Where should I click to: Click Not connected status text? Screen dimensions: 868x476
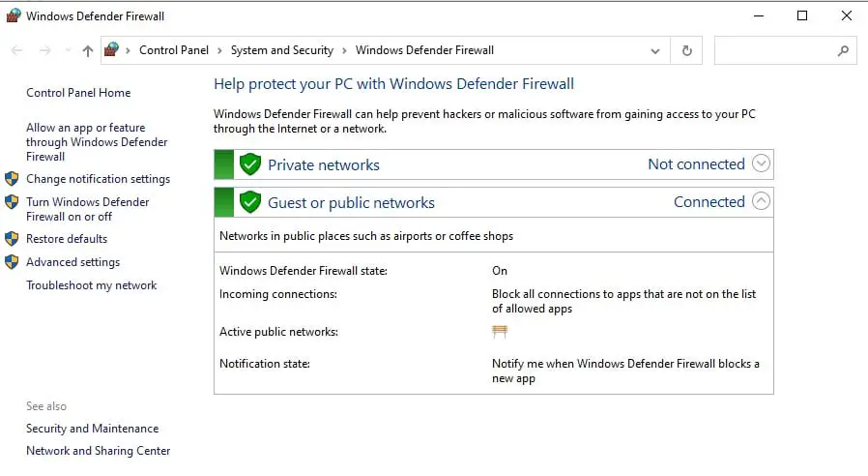(696, 164)
